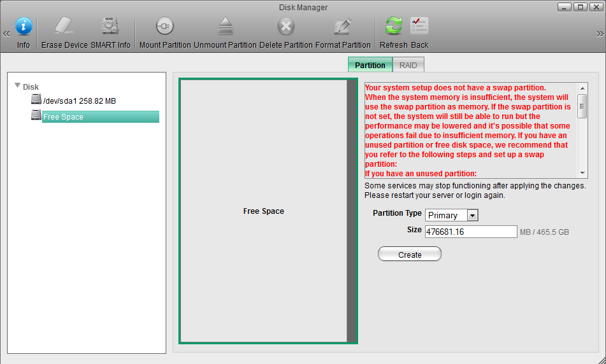
Task: Click the Back toolbar icon
Action: [419, 27]
